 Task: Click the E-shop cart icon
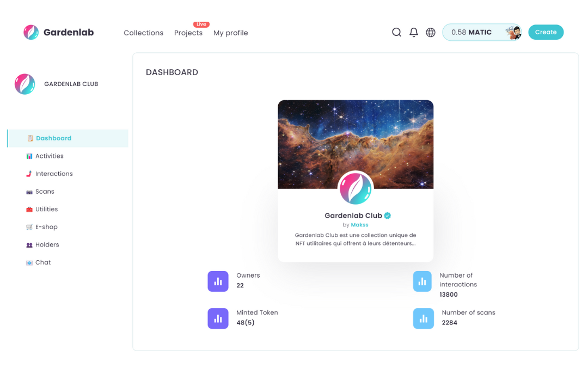[29, 227]
